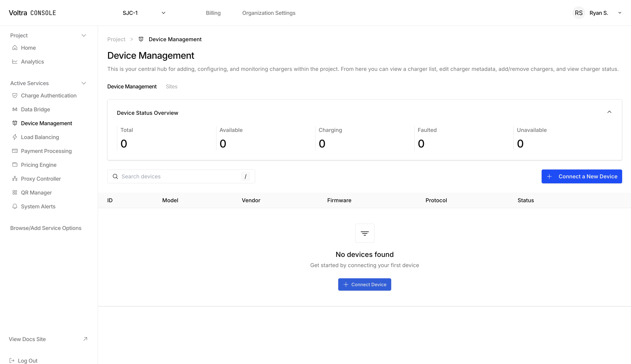Viewport: 631px width, 364px height.
Task: Collapse the Device Status Overview panel
Action: click(609, 112)
